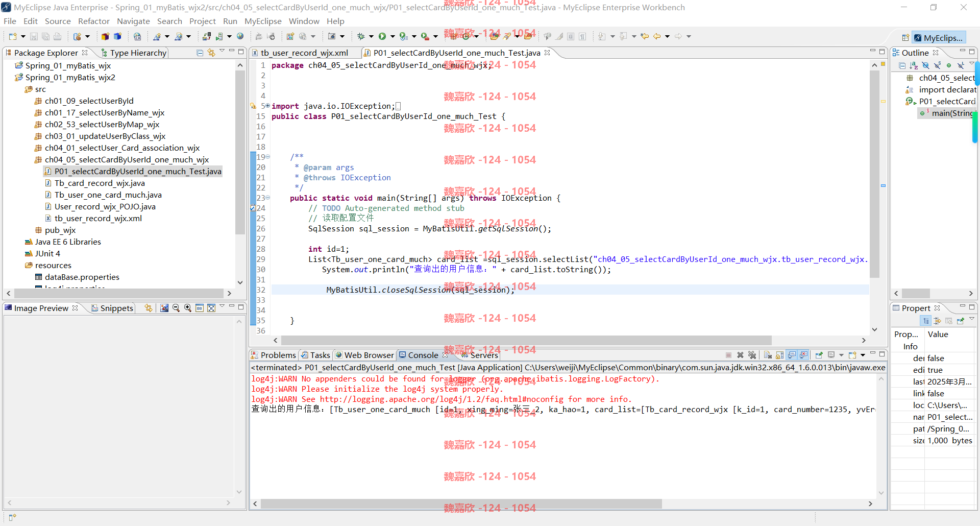Toggle Scroll Lock in Console

click(x=779, y=355)
